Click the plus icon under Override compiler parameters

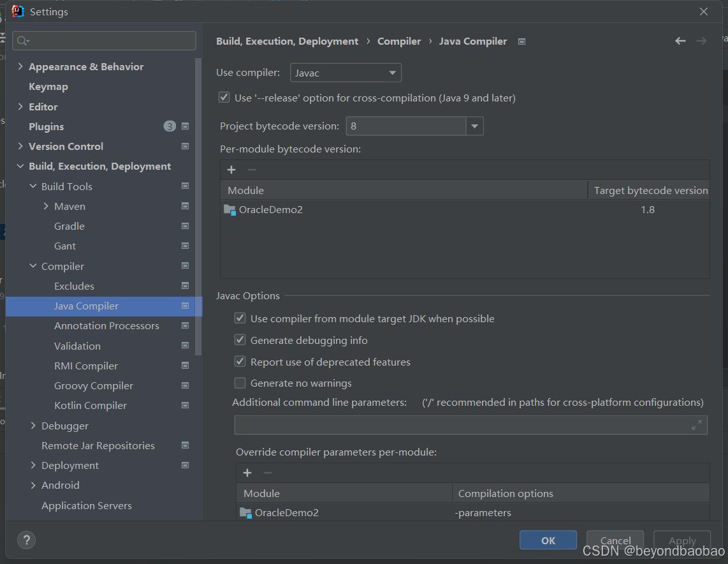(x=247, y=473)
